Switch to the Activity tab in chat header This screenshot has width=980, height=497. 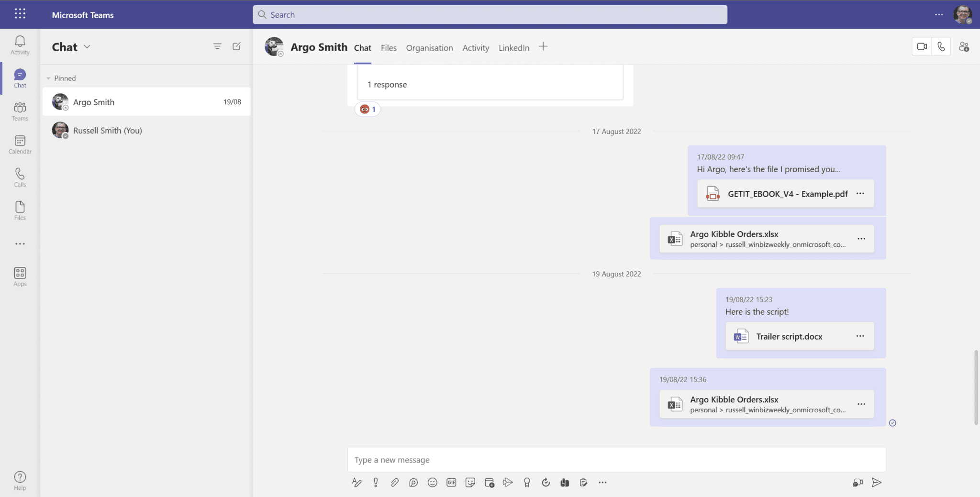(476, 48)
